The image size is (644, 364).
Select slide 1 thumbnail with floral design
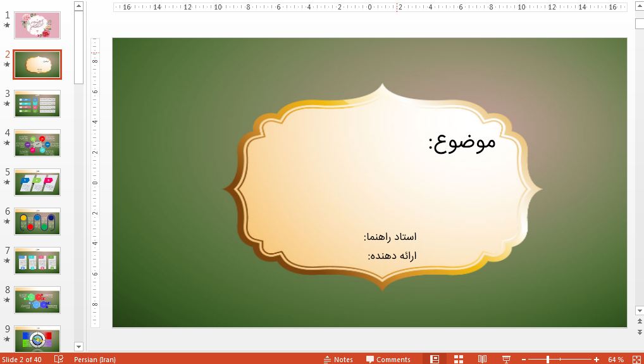pyautogui.click(x=37, y=25)
